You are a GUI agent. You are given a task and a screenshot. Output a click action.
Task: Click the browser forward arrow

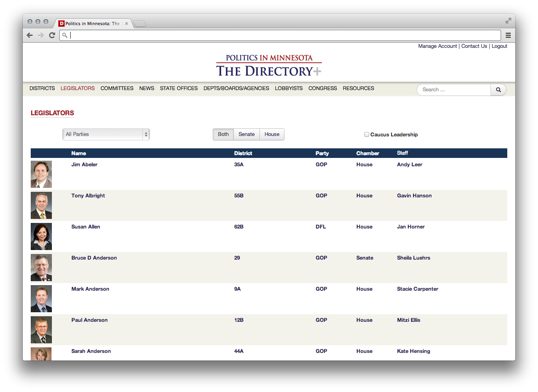pos(41,35)
